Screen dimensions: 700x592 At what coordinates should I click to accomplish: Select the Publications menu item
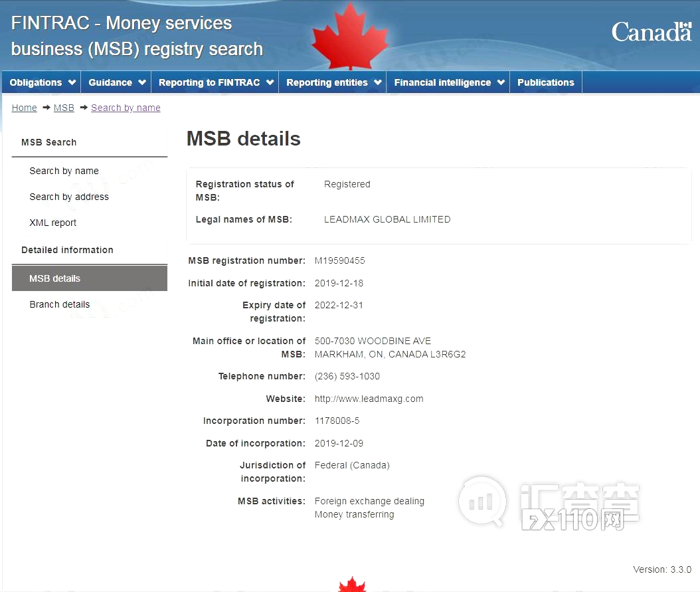pyautogui.click(x=545, y=82)
